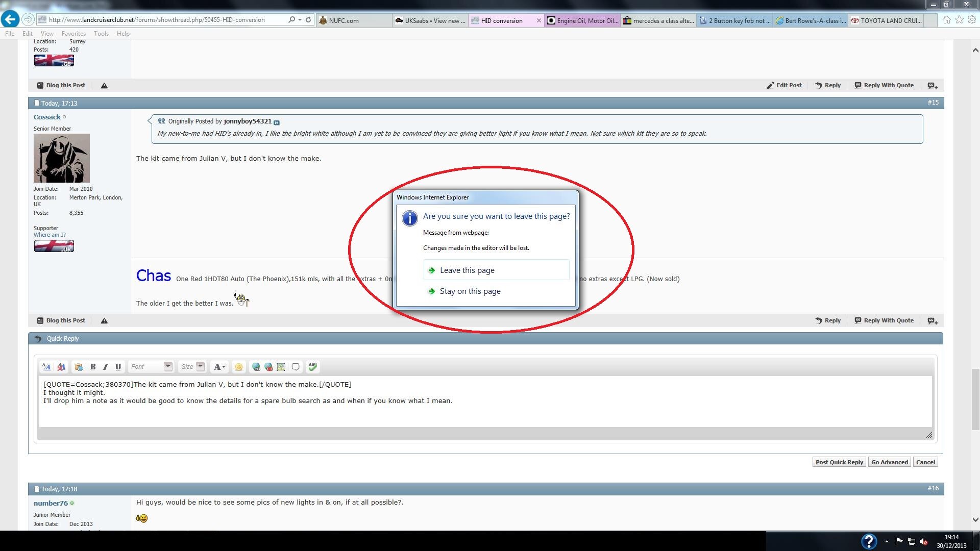Click multi-quote icon on Cossack's post

click(933, 321)
